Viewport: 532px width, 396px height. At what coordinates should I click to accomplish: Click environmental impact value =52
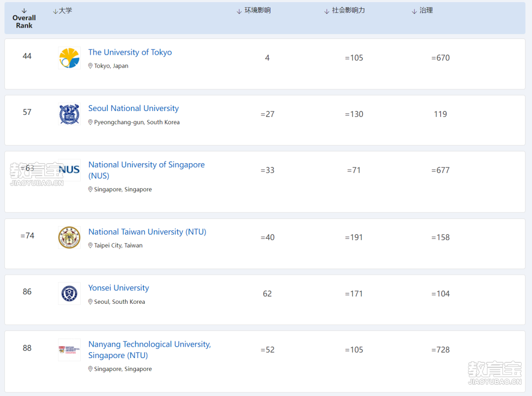click(267, 350)
